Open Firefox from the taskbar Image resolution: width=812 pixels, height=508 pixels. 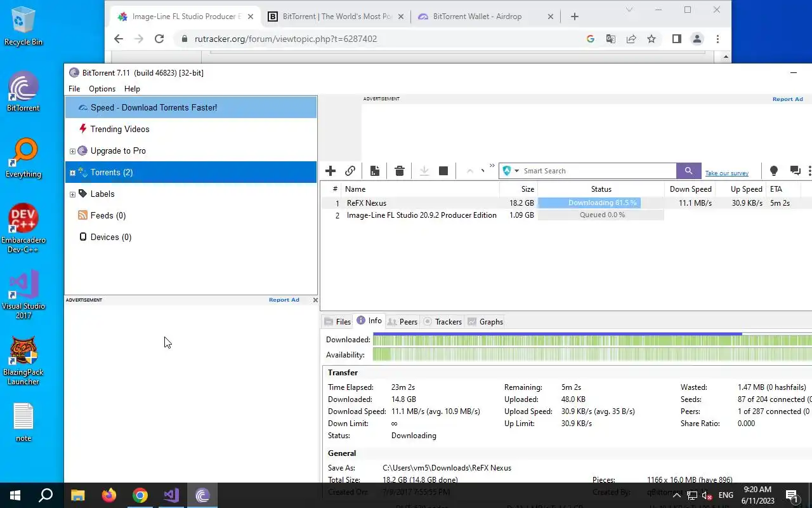[109, 495]
